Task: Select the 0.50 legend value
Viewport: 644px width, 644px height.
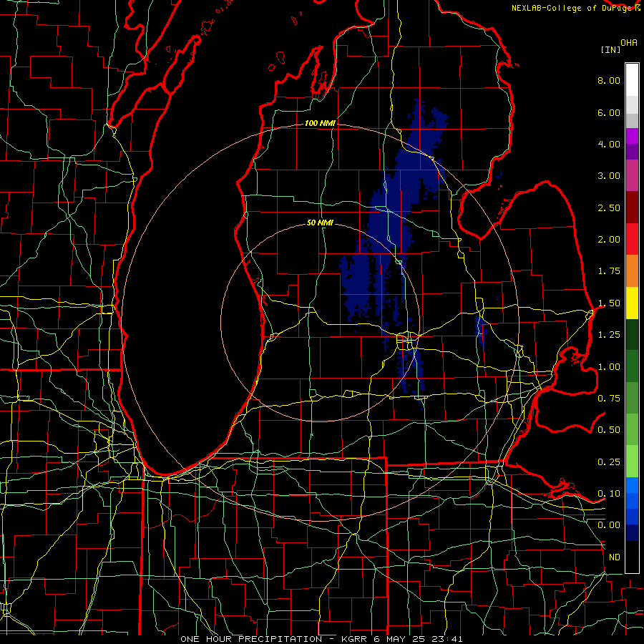Action: pyautogui.click(x=609, y=430)
